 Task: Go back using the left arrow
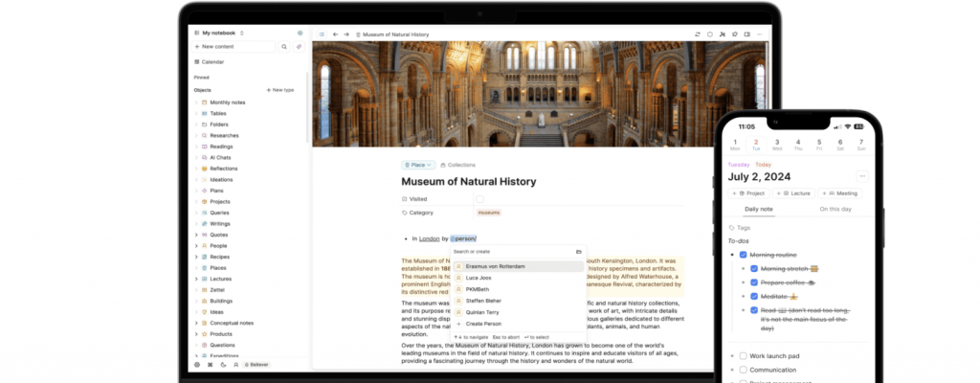(335, 34)
